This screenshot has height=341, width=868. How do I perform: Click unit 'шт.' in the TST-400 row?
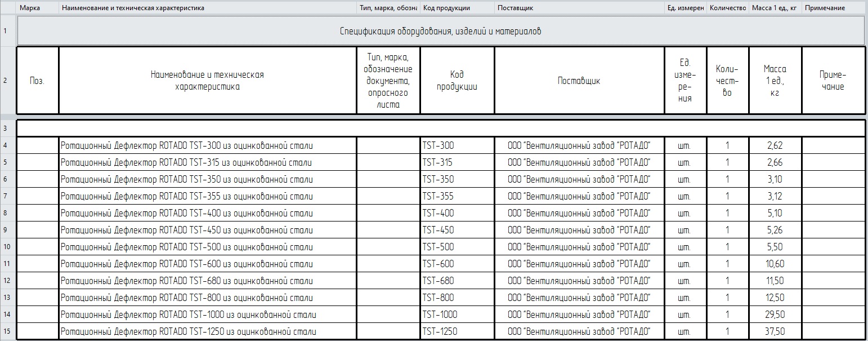(686, 213)
